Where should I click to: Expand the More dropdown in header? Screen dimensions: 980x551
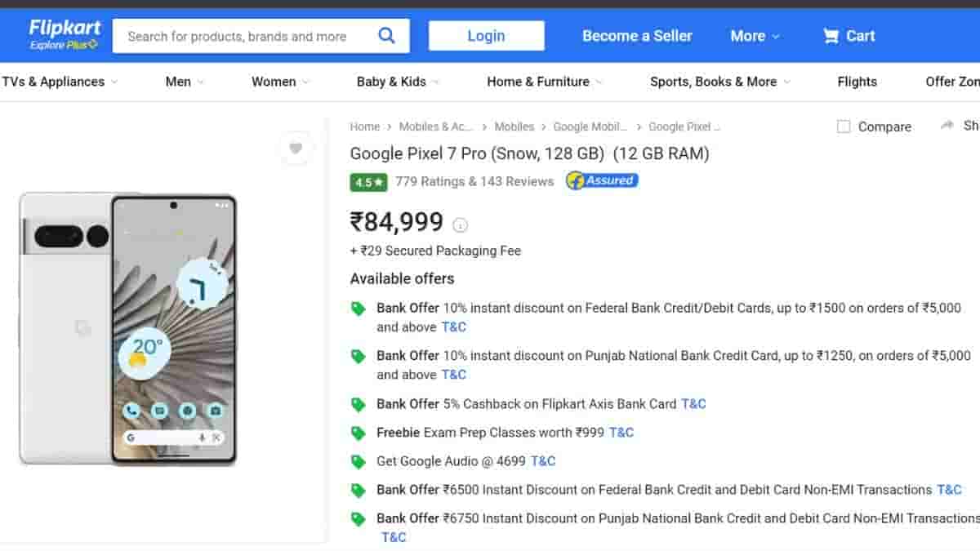(755, 36)
